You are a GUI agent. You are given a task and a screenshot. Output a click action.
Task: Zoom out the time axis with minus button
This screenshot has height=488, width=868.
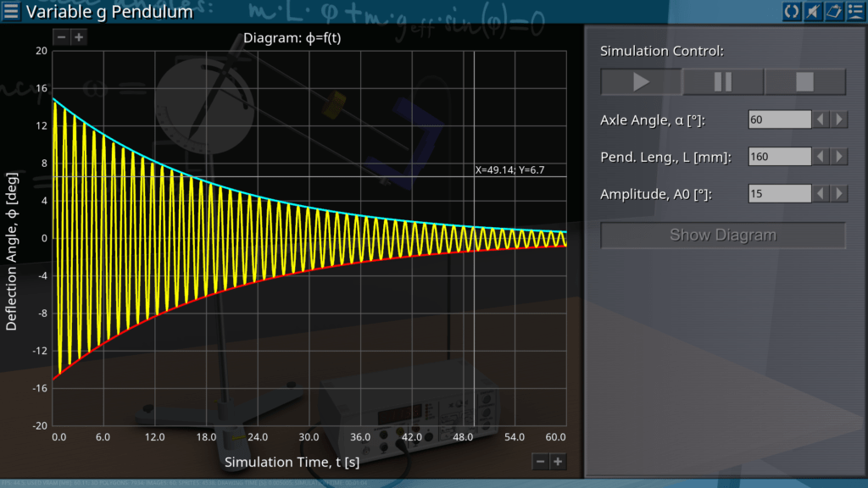pyautogui.click(x=541, y=461)
